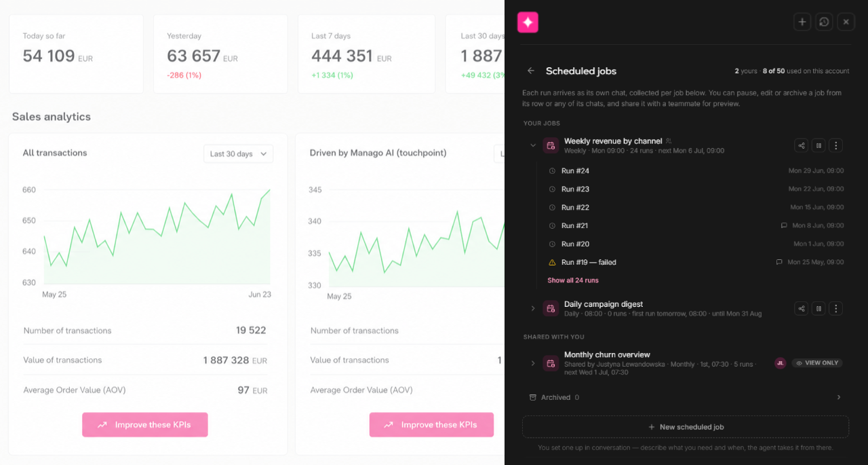
Task: Select Run #22 in the run list
Action: [696, 207]
